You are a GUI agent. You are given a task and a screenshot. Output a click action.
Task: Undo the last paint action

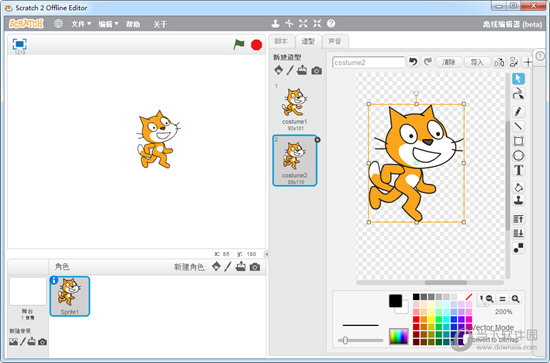point(413,62)
